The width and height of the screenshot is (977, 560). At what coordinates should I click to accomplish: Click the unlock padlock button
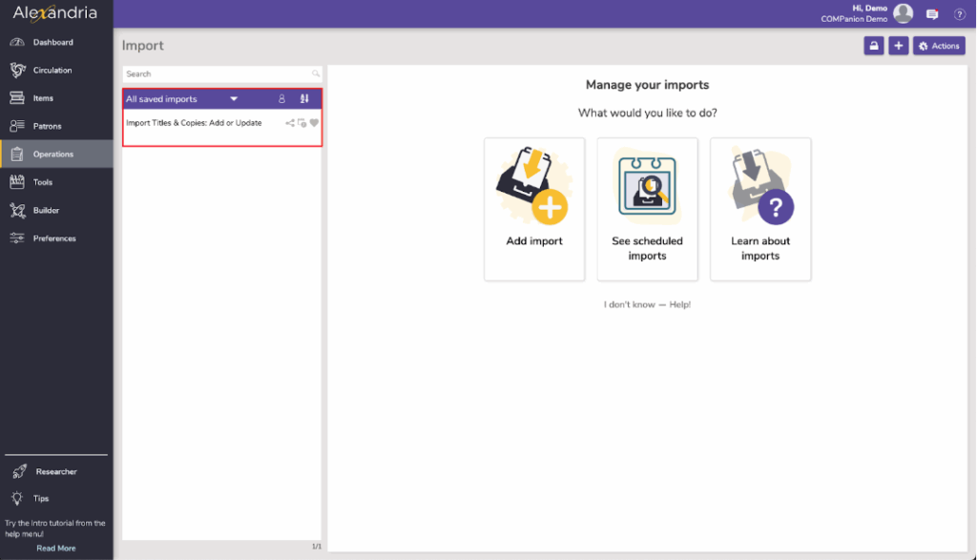click(x=873, y=46)
